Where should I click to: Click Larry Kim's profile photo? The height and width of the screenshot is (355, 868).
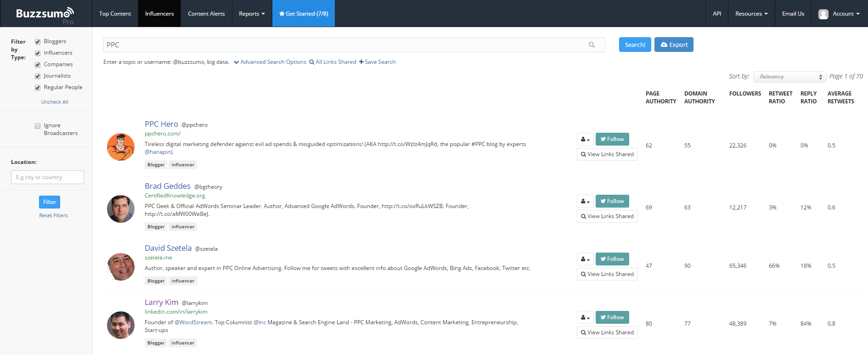pyautogui.click(x=121, y=325)
